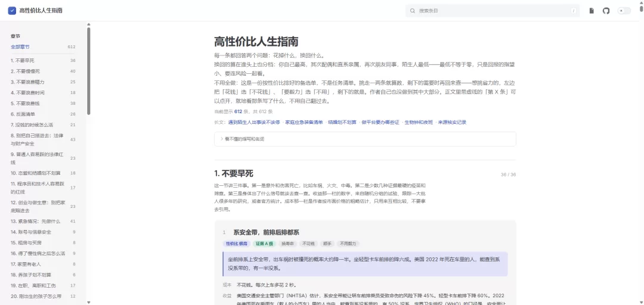Click the highlighted blue summary box of item 1
Screen dimensions: 644x305
point(365,264)
